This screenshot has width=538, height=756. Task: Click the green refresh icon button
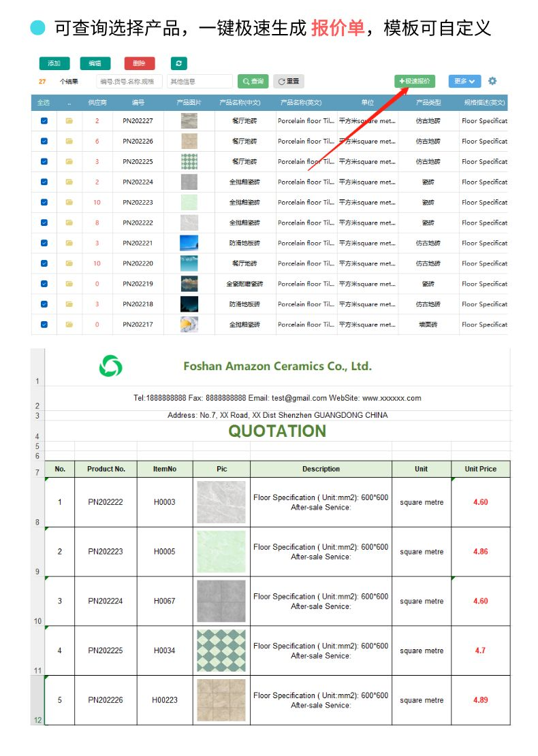coord(178,63)
